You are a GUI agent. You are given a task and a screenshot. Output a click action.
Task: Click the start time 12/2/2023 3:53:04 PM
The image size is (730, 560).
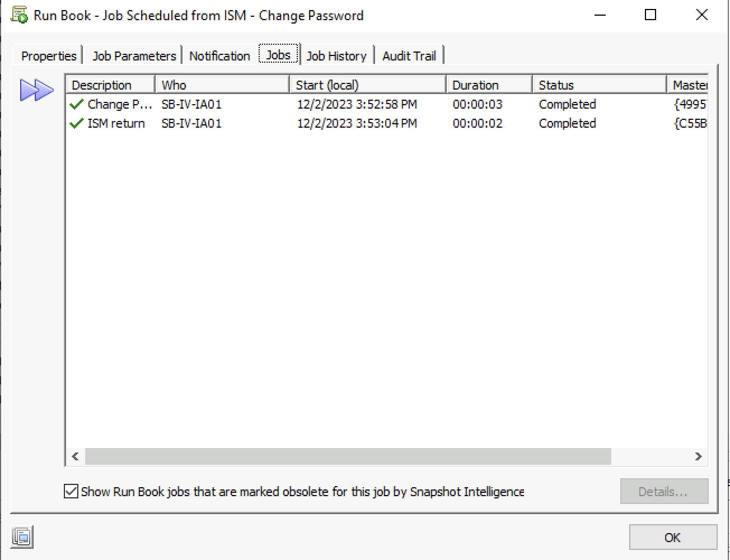coord(357,123)
